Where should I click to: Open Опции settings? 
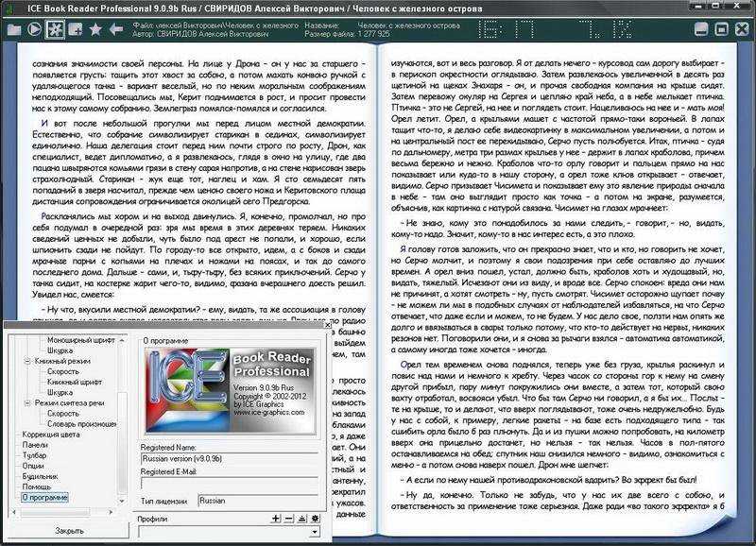pyautogui.click(x=33, y=466)
